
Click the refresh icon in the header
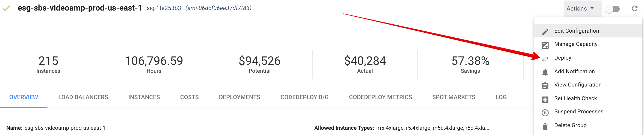[635, 9]
